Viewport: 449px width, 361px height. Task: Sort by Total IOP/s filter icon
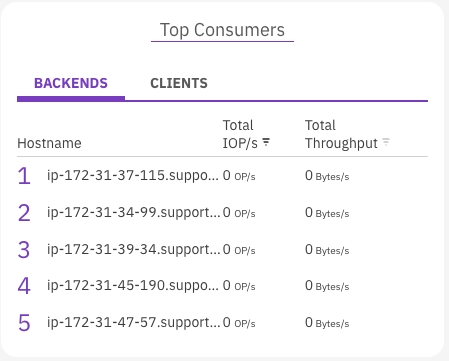tap(266, 142)
